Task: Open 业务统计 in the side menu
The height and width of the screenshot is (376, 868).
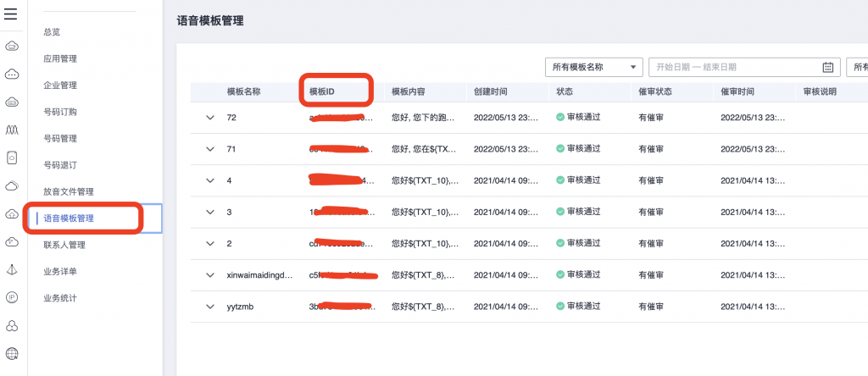Action: click(x=60, y=298)
